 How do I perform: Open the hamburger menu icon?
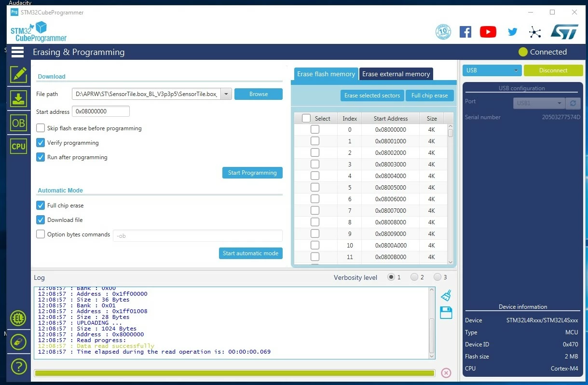pos(18,52)
